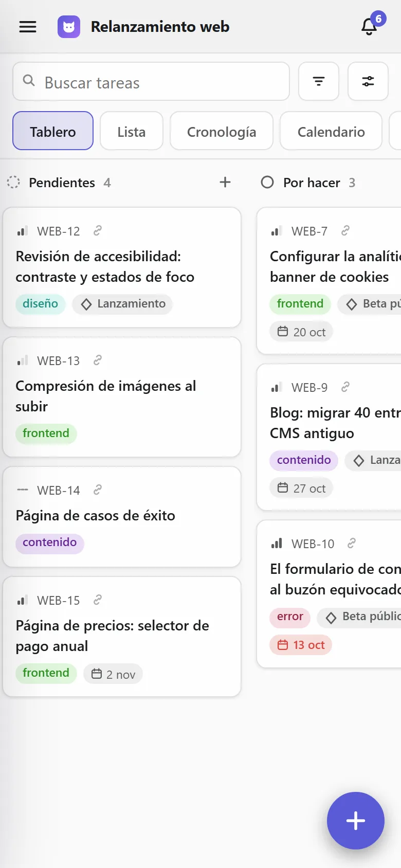Image resolution: width=401 pixels, height=868 pixels.
Task: Copy link icon on WEB-15 card
Action: click(98, 600)
